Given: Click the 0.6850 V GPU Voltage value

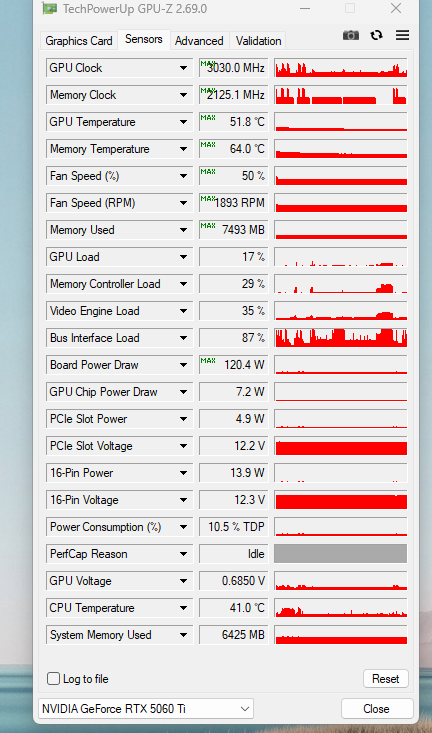Looking at the screenshot, I should [x=234, y=581].
